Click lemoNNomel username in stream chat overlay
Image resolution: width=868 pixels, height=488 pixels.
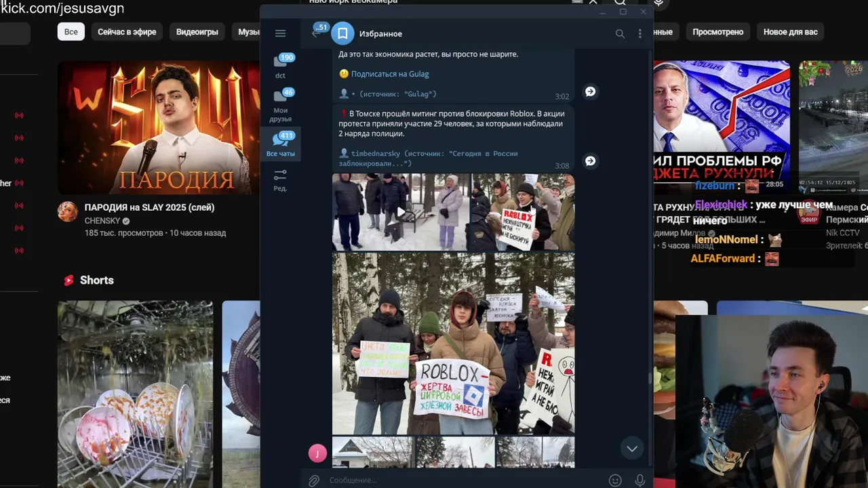[x=726, y=239]
